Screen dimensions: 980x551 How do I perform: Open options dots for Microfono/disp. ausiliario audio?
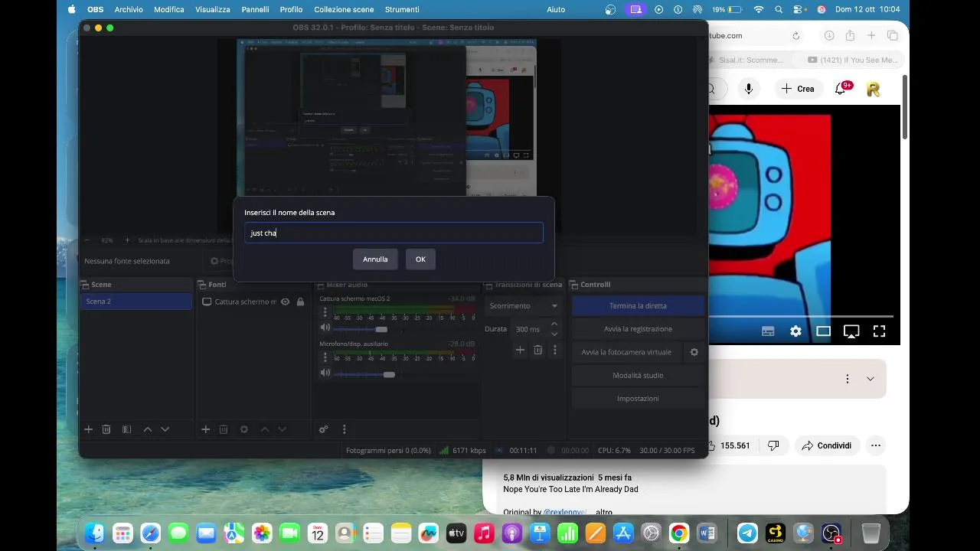pos(325,357)
